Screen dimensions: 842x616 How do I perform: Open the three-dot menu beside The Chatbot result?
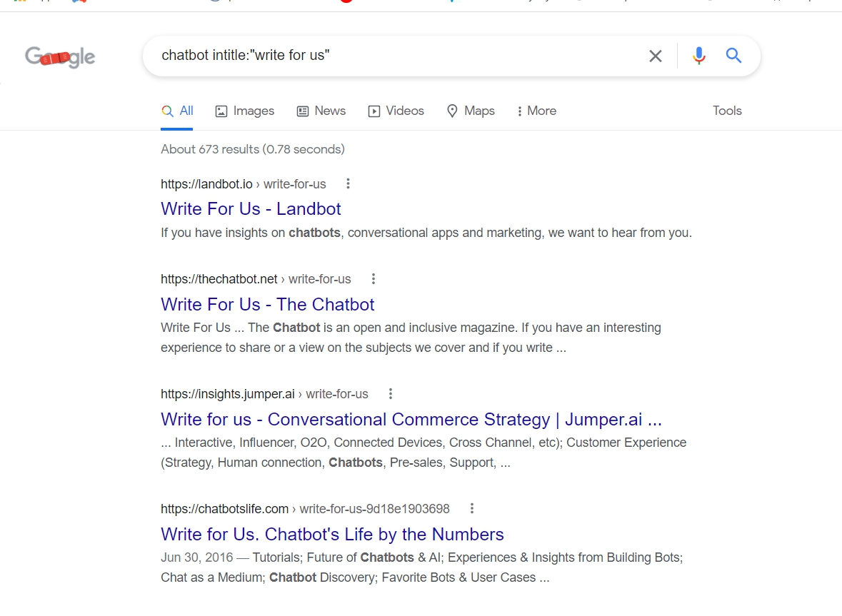[372, 279]
